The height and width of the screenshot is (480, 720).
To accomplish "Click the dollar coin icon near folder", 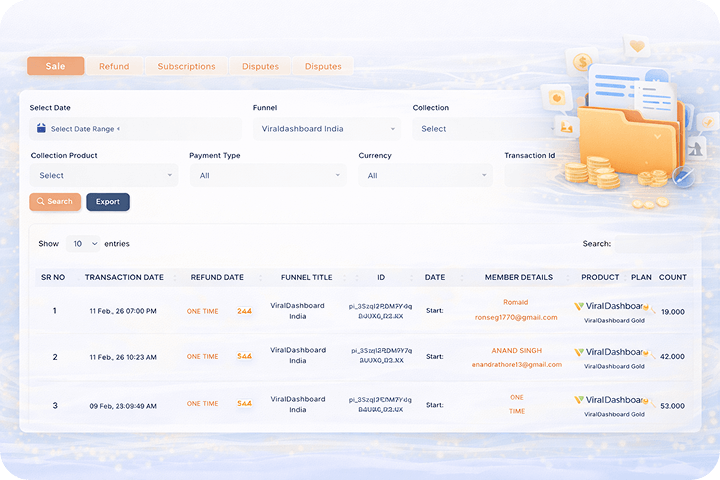I will tap(581, 63).
